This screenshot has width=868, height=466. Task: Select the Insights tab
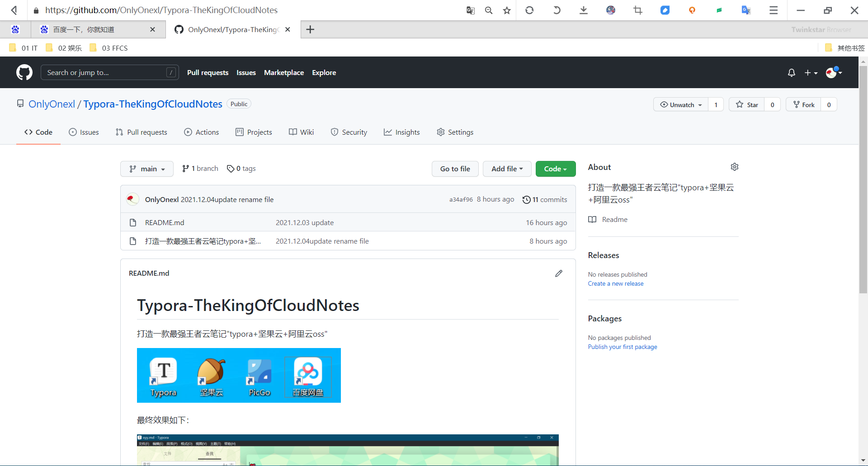pyautogui.click(x=401, y=132)
